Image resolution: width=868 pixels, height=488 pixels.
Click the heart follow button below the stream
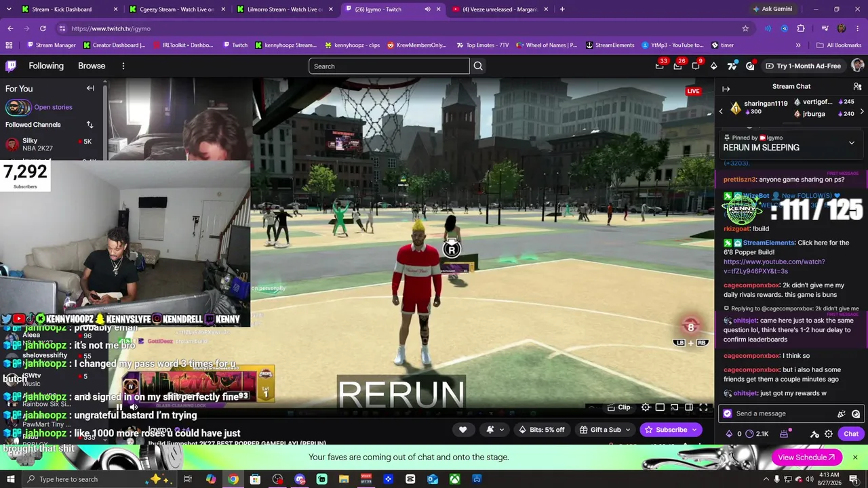(462, 430)
